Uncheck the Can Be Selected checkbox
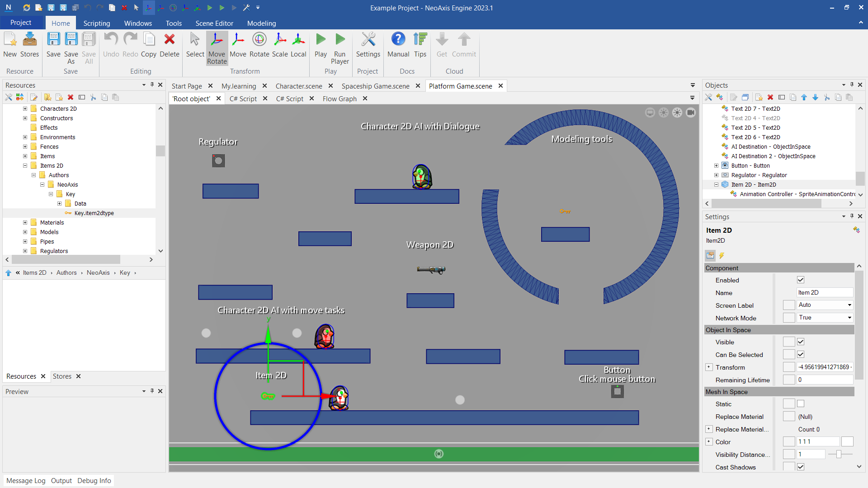 [x=801, y=355]
